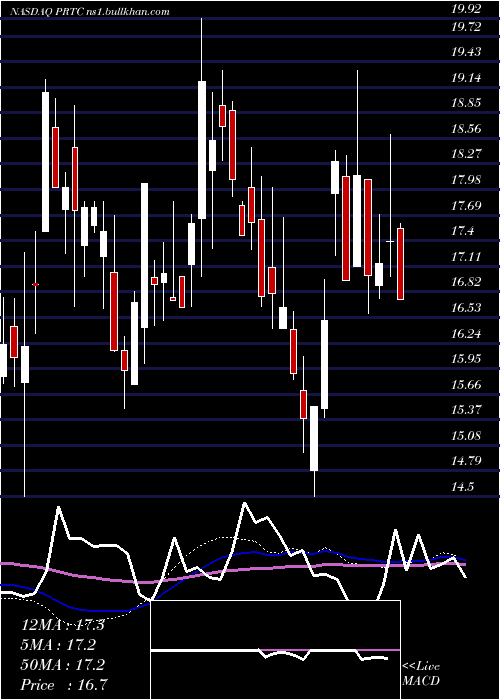500x700 pixels.
Task: Select the small red doji candle near 16.82
Action: tap(35, 284)
